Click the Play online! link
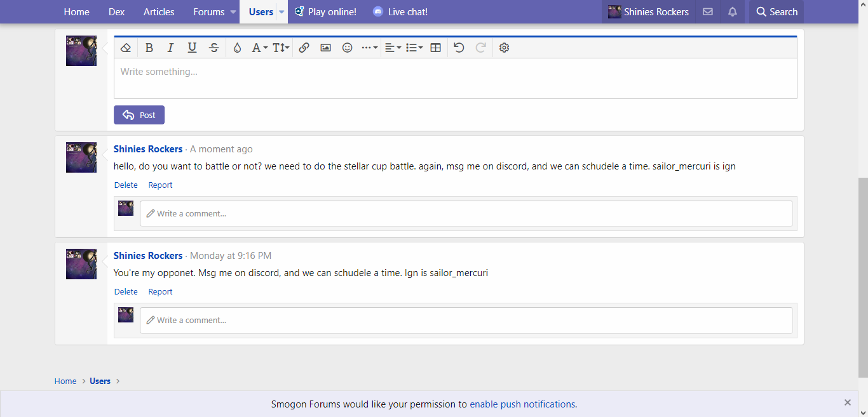The height and width of the screenshot is (417, 868). coord(325,11)
